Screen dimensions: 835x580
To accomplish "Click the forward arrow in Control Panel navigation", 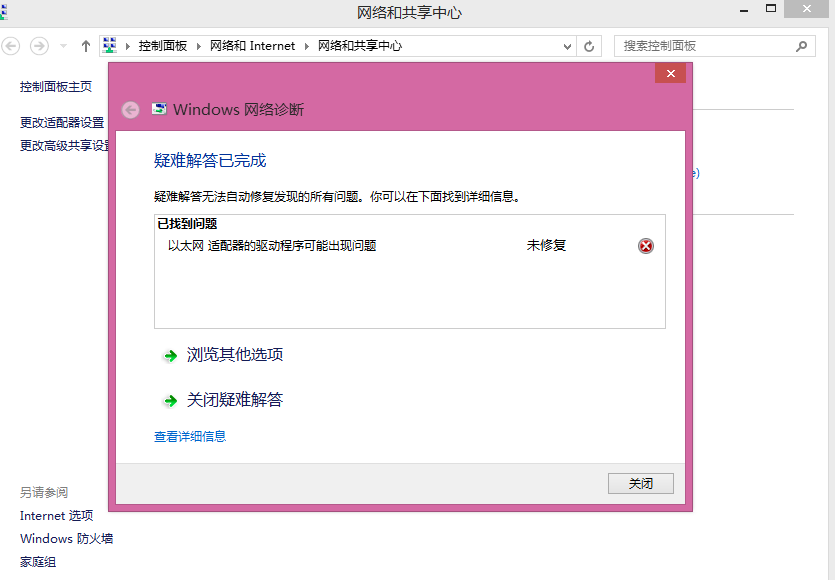I will (x=39, y=46).
